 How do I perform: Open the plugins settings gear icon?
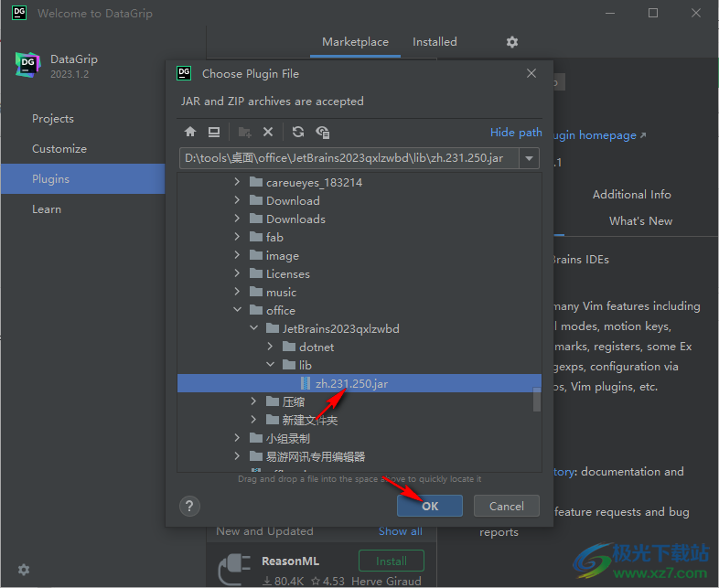point(512,42)
